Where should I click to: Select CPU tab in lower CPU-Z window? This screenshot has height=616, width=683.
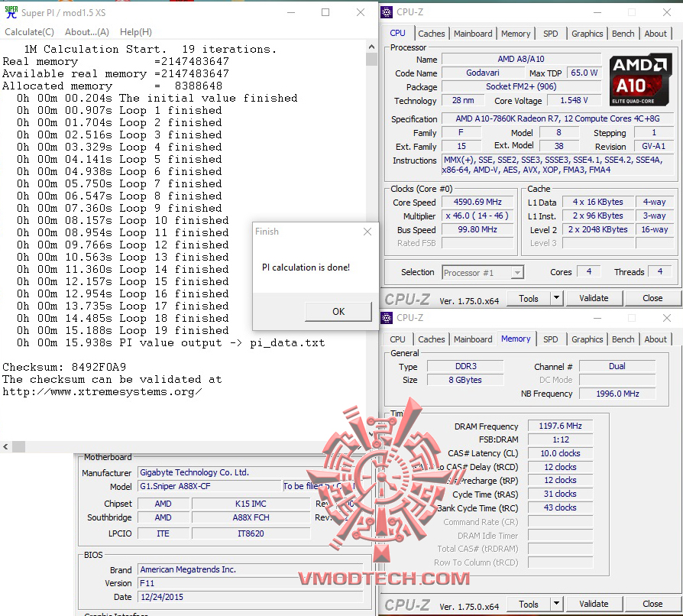tap(397, 339)
